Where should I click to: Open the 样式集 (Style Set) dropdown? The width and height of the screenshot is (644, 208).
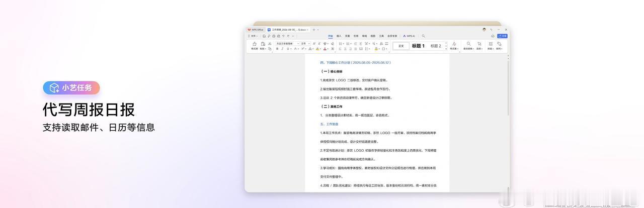(x=454, y=46)
